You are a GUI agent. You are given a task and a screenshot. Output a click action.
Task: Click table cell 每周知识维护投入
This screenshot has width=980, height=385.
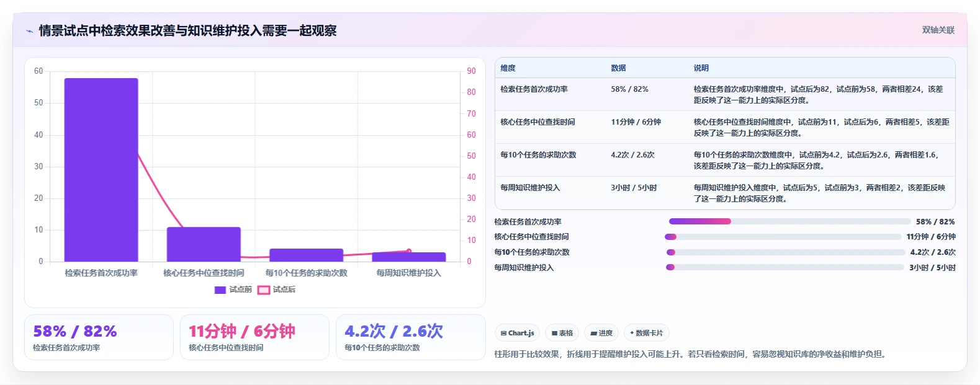(530, 188)
